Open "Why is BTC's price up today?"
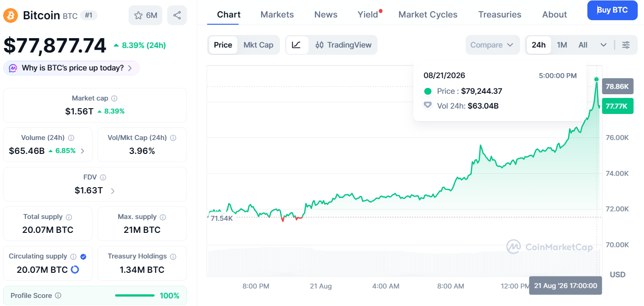This screenshot has height=306, width=644. coord(71,68)
